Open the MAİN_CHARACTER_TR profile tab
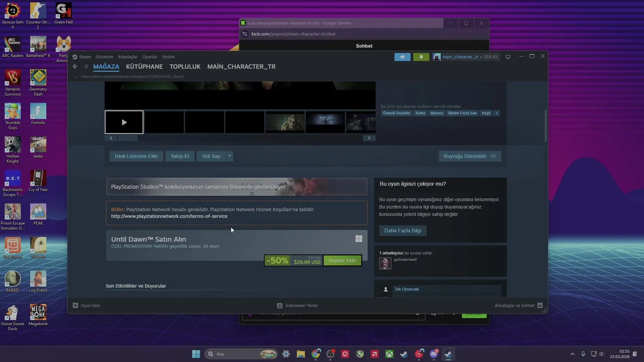644x362 pixels. pyautogui.click(x=242, y=66)
